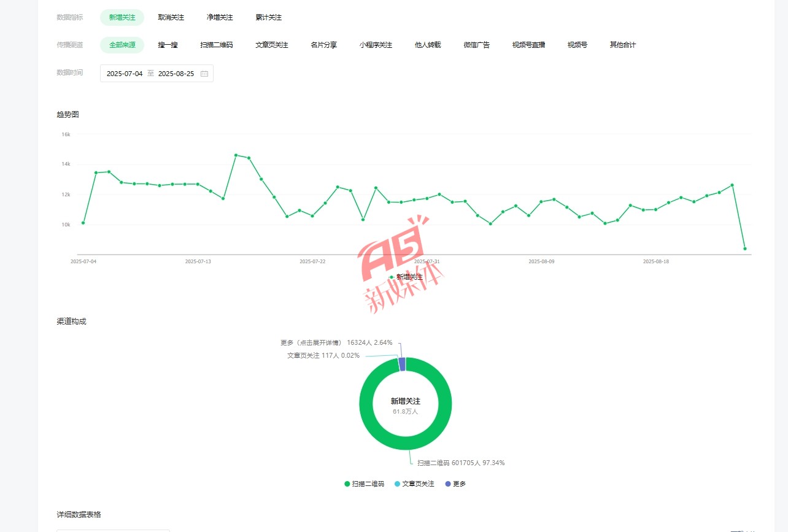Choose 累计关注 data metric
The image size is (788, 532).
(269, 18)
